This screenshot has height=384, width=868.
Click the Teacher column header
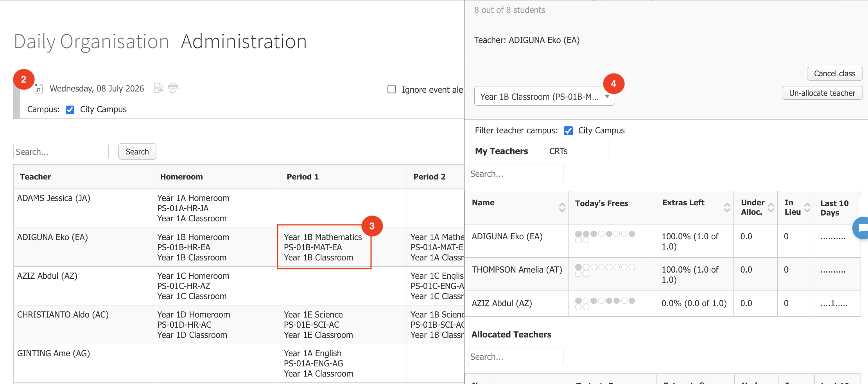[36, 177]
